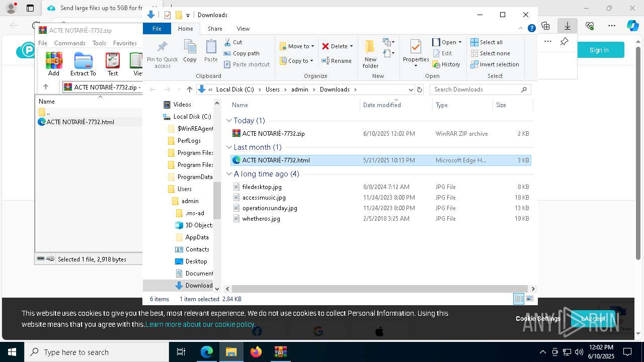
Task: Click WinRAR Test toolbar icon
Action: coord(113,64)
